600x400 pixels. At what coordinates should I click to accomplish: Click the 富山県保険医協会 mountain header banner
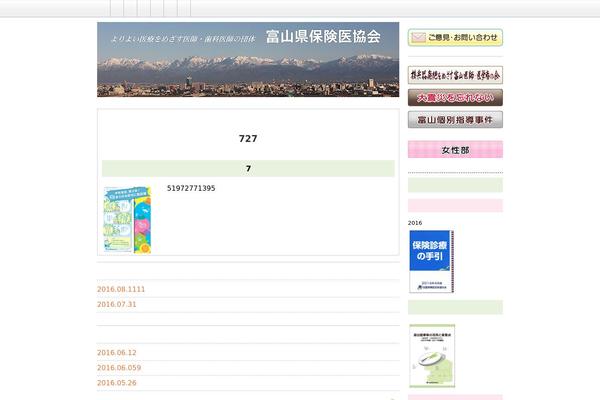[x=248, y=59]
